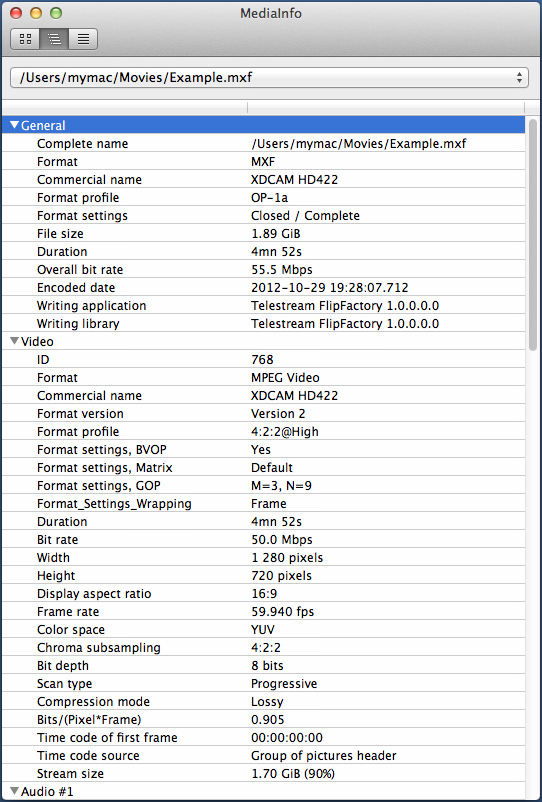542x802 pixels.
Task: Click the vertical scrollbar thumb
Action: pyautogui.click(x=533, y=234)
